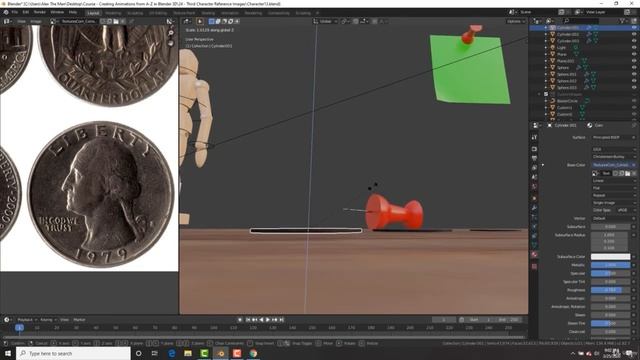
Task: Adjust the Roughness slider
Action: pos(611,290)
